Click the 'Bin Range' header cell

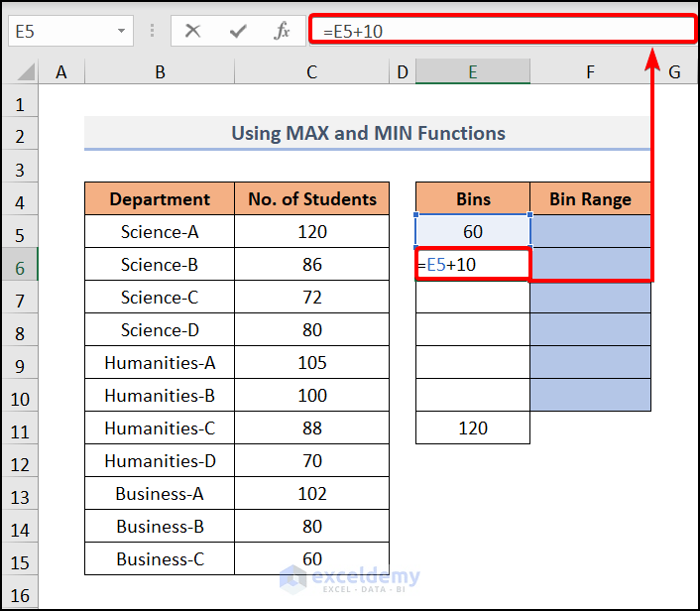[x=590, y=198]
